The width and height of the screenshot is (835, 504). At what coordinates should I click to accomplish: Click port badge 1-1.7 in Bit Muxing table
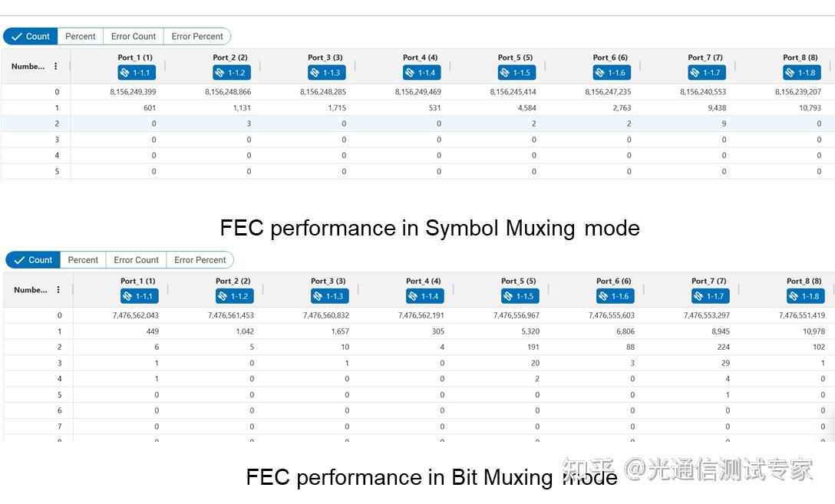(710, 296)
